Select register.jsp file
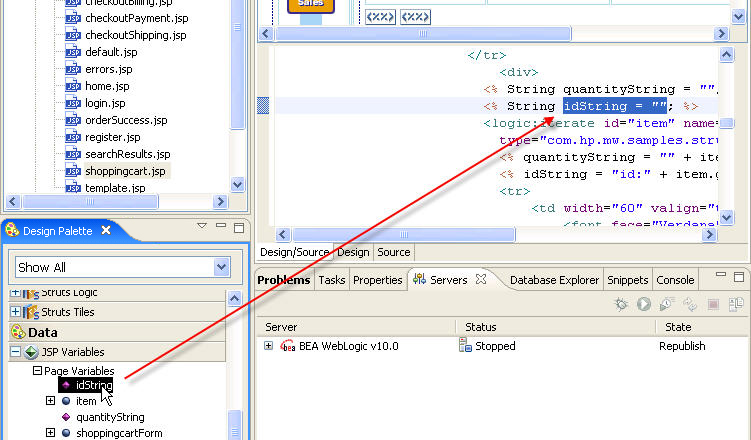 (x=113, y=137)
